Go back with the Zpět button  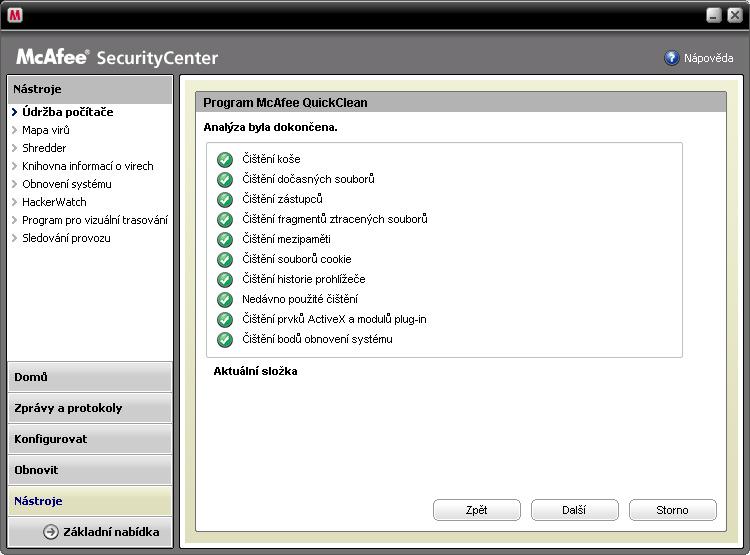(x=477, y=510)
